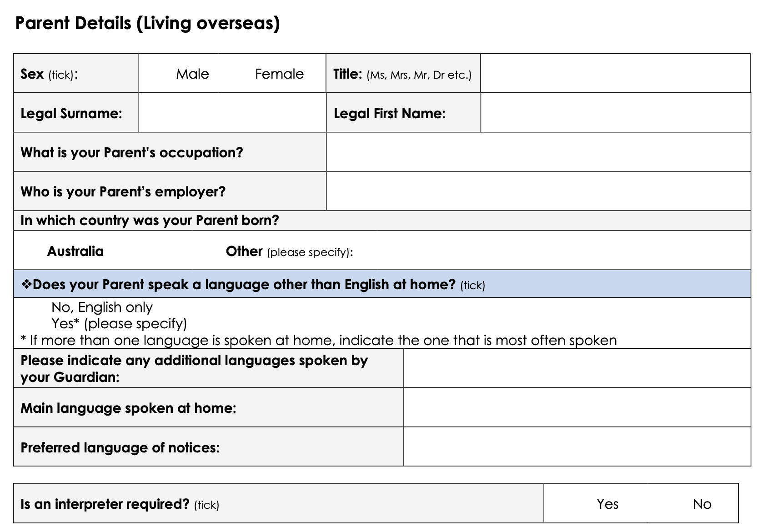Click the Legal Surname input box

click(232, 113)
